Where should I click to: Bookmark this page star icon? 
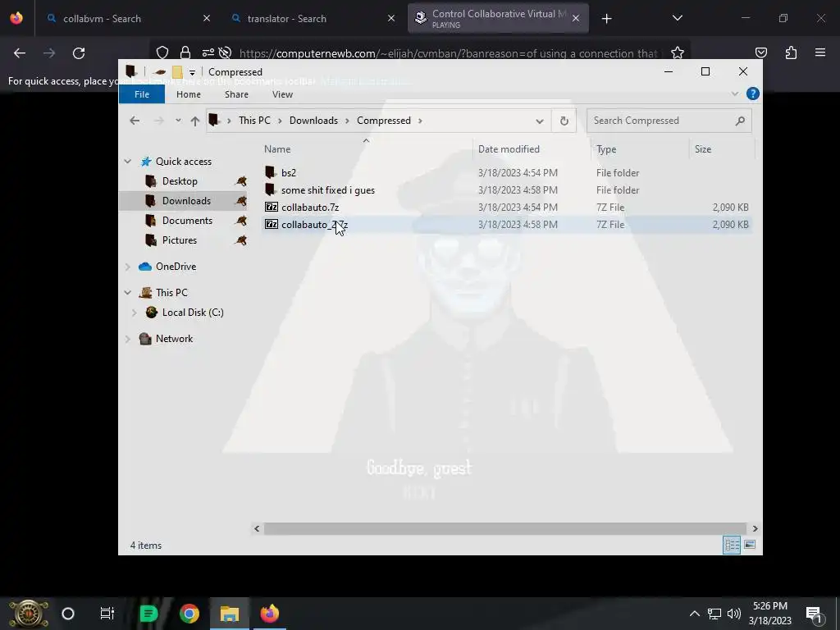(x=677, y=52)
